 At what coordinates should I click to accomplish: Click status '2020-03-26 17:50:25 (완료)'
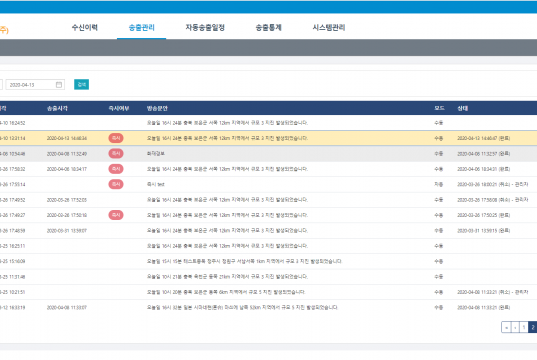(484, 215)
